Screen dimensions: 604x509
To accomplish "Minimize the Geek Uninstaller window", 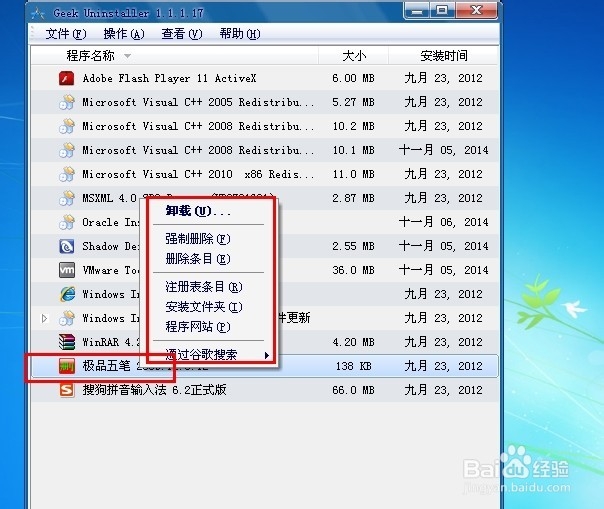I will (x=416, y=10).
